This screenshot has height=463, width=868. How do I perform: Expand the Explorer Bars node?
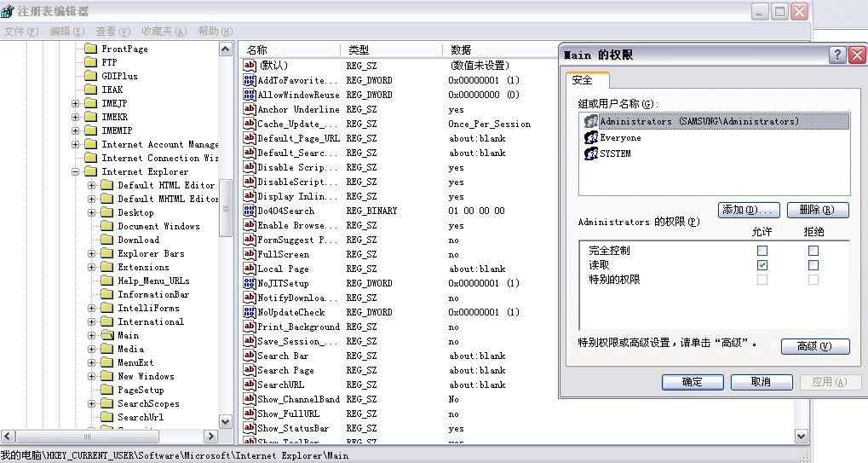click(x=92, y=253)
